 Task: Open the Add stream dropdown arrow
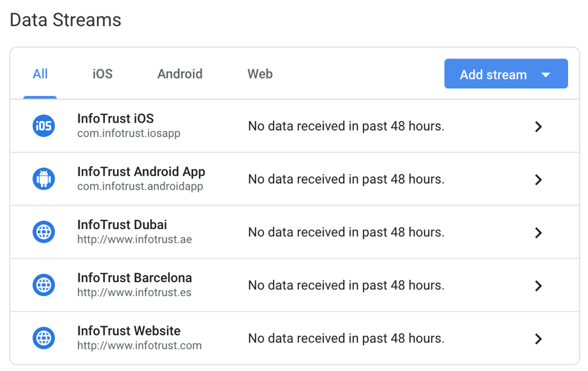coord(546,75)
